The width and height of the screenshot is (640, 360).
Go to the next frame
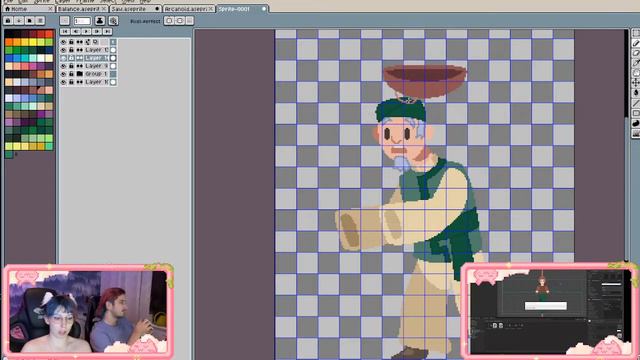point(97,31)
